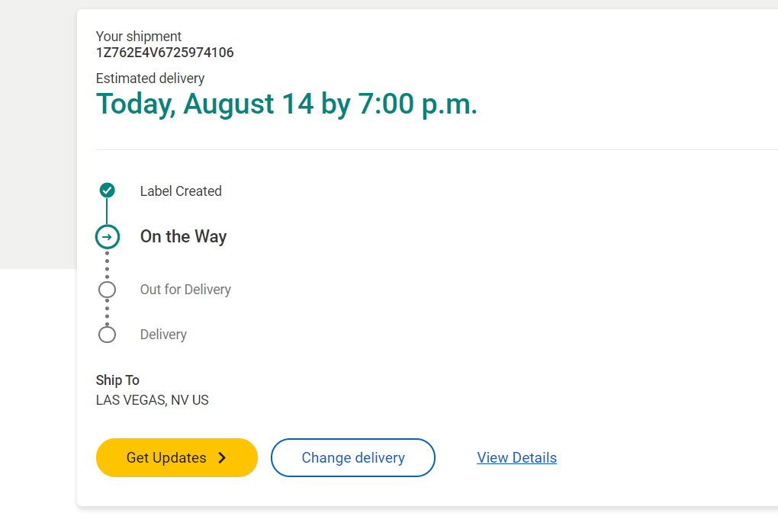The image size is (778, 532).
Task: Click the Change delivery button
Action: click(x=353, y=457)
